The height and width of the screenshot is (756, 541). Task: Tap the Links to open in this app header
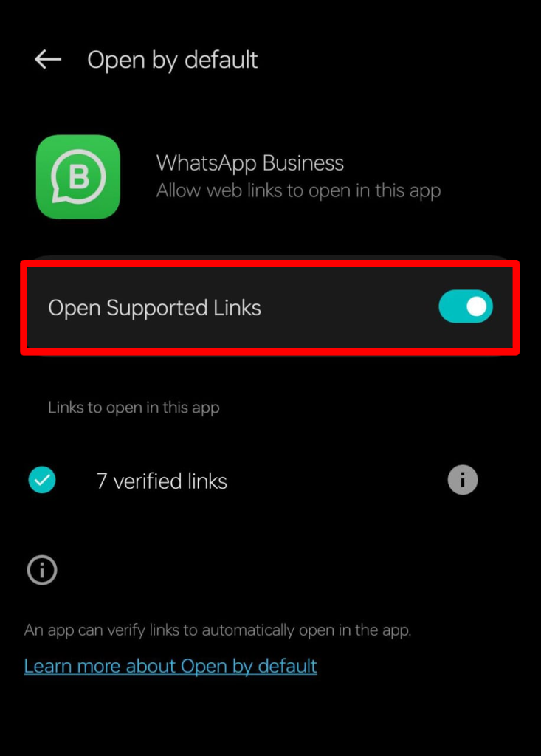coord(134,408)
